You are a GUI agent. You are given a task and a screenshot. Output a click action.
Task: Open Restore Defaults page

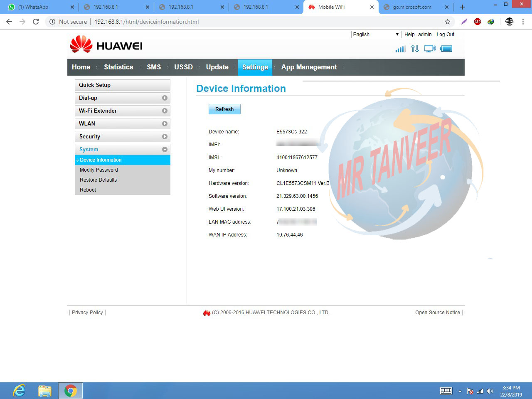pos(99,180)
